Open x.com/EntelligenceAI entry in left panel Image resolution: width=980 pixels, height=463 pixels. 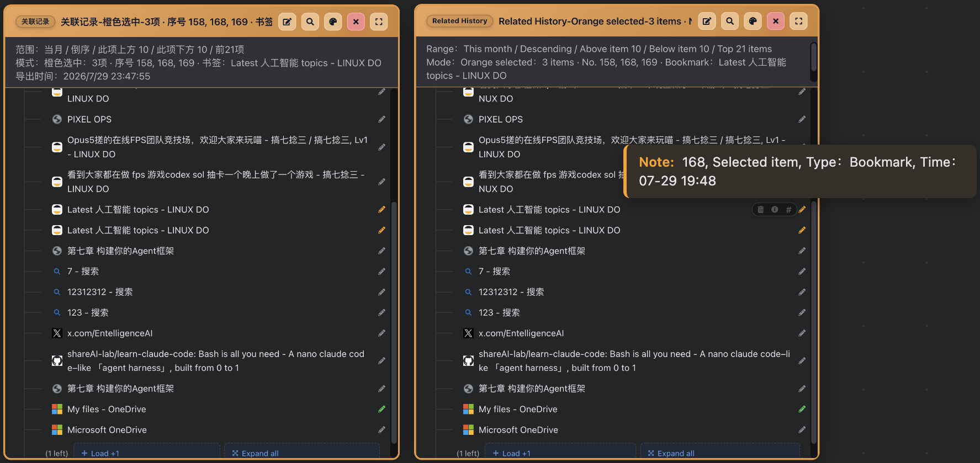(x=110, y=333)
